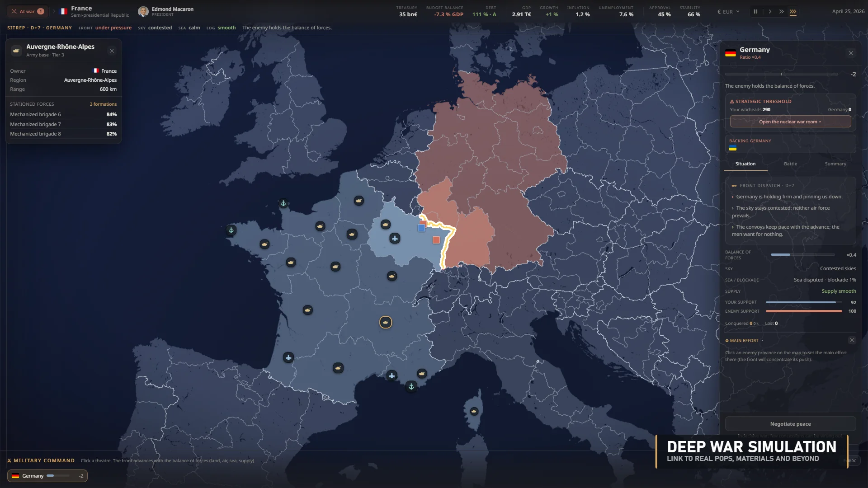868x488 pixels.
Task: Select the army base icon in Bourgogne-Franche-Comté
Action: coord(392,276)
